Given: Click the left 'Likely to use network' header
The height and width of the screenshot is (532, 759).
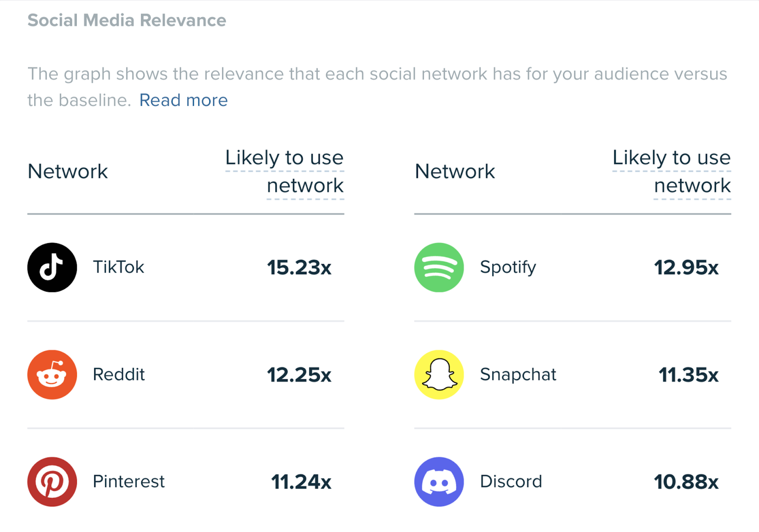Looking at the screenshot, I should [x=285, y=172].
